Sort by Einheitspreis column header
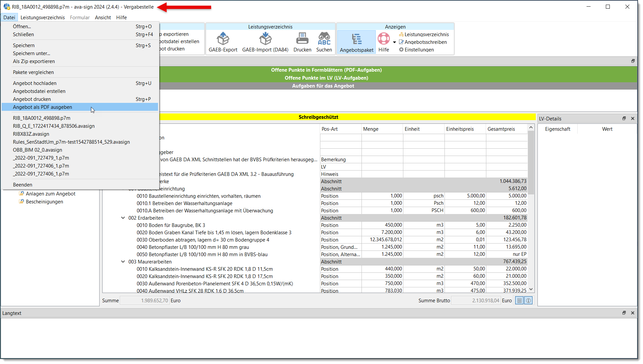Viewport: 643px width, 364px height. (465, 129)
